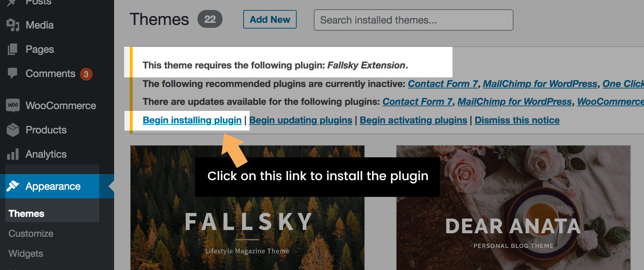Open Products using the box icon
This screenshot has height=270, width=644.
(x=13, y=130)
